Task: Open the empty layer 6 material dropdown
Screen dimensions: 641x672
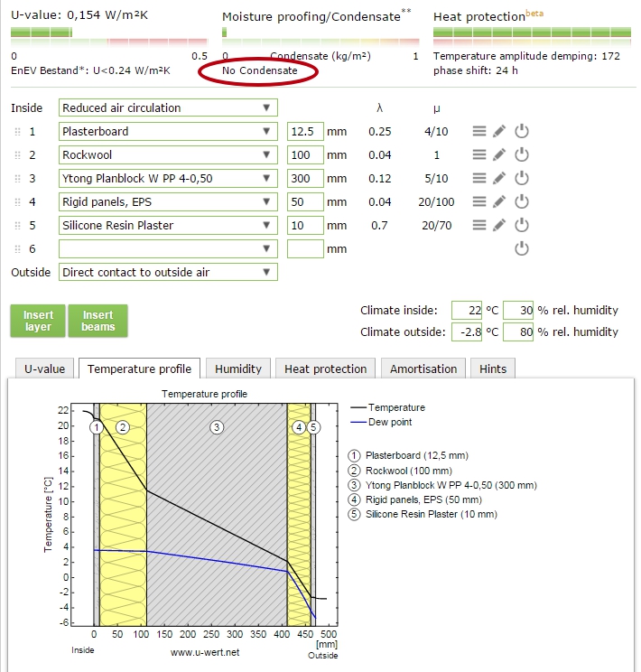Action: click(x=168, y=249)
